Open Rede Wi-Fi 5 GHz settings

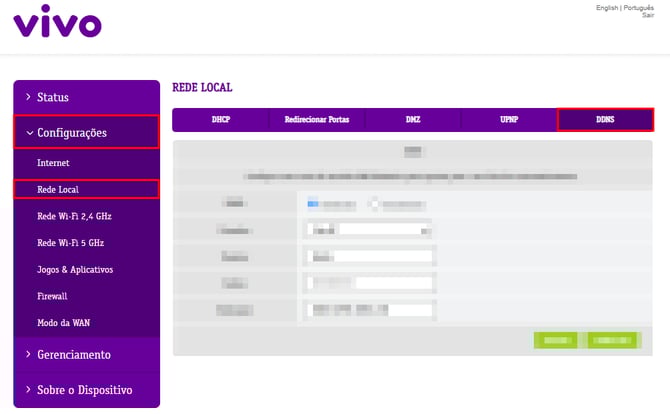pos(70,243)
